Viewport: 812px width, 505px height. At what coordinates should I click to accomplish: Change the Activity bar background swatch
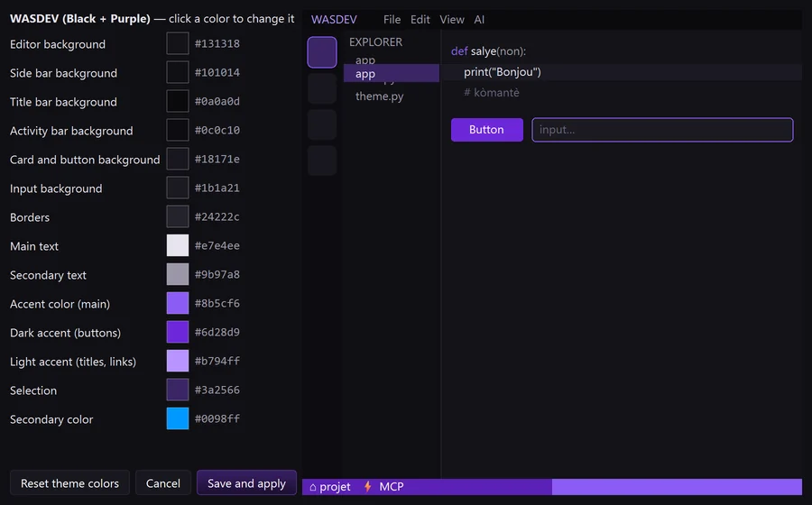(177, 131)
